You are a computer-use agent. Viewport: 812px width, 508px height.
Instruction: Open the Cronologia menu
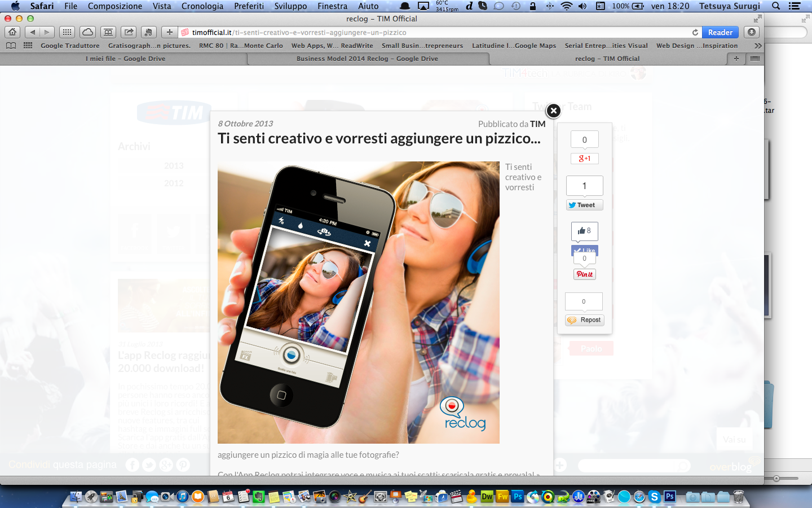pos(202,6)
